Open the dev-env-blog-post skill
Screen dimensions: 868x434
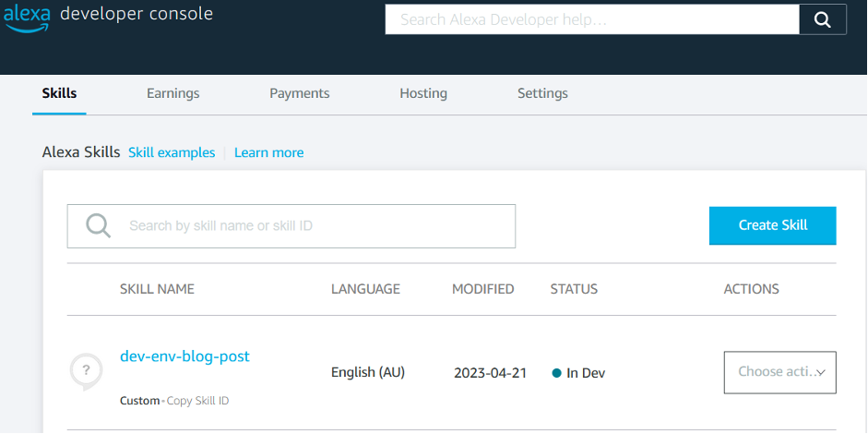point(184,356)
